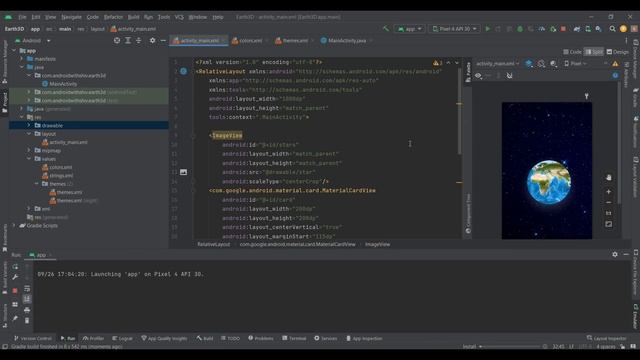Expand Gradle Scripts node

click(14, 225)
